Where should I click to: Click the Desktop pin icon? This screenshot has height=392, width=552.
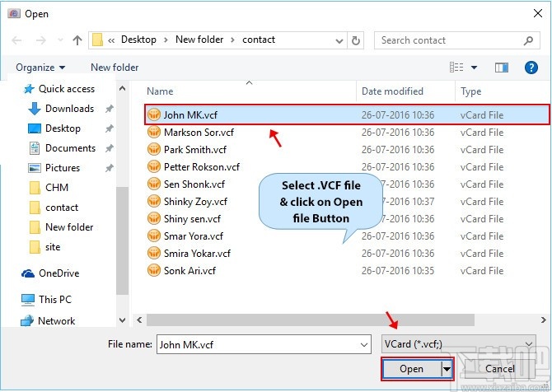tap(109, 128)
